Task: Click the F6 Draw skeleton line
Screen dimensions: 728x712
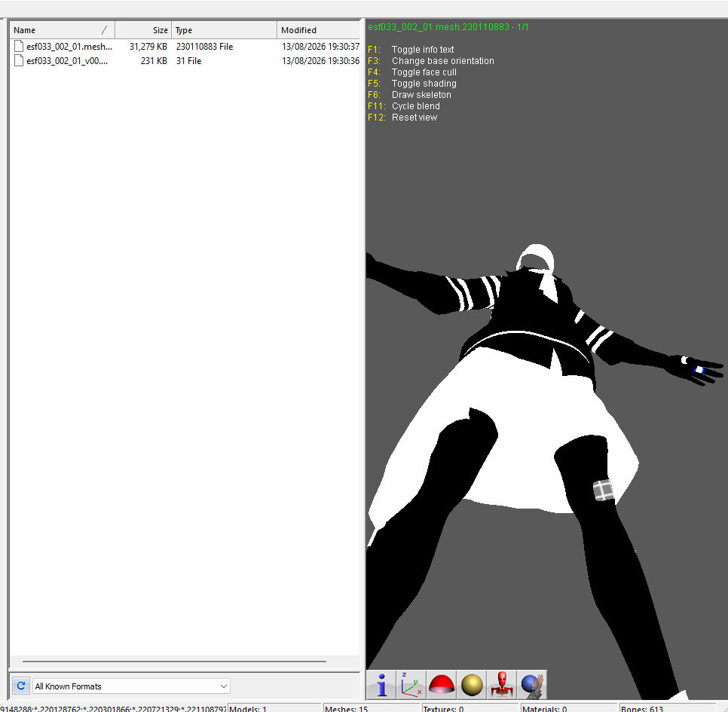Action: point(409,95)
